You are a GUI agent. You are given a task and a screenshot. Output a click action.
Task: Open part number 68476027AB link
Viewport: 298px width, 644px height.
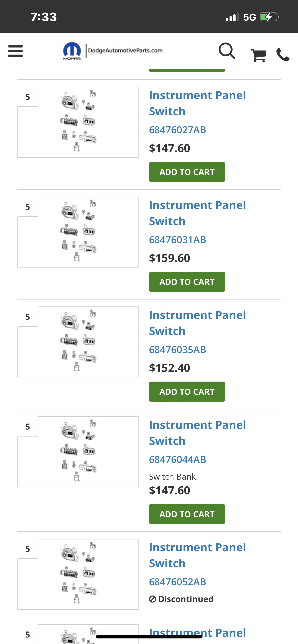(x=177, y=130)
